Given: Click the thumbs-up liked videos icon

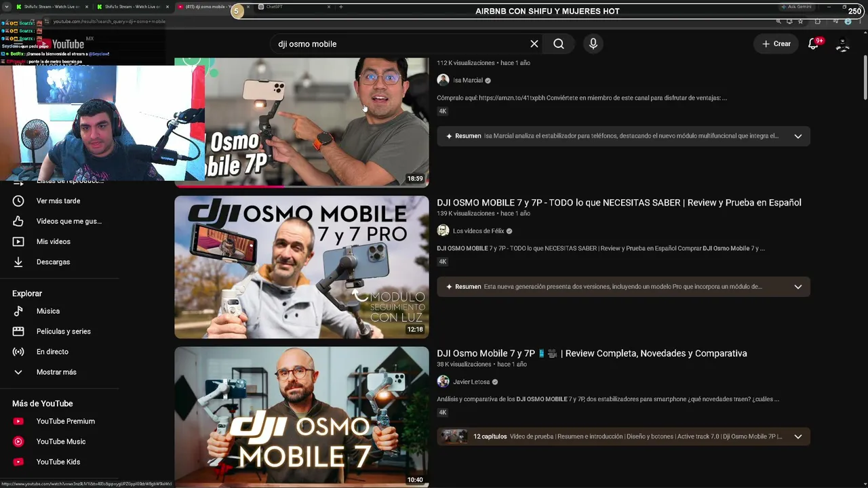Looking at the screenshot, I should pos(18,222).
